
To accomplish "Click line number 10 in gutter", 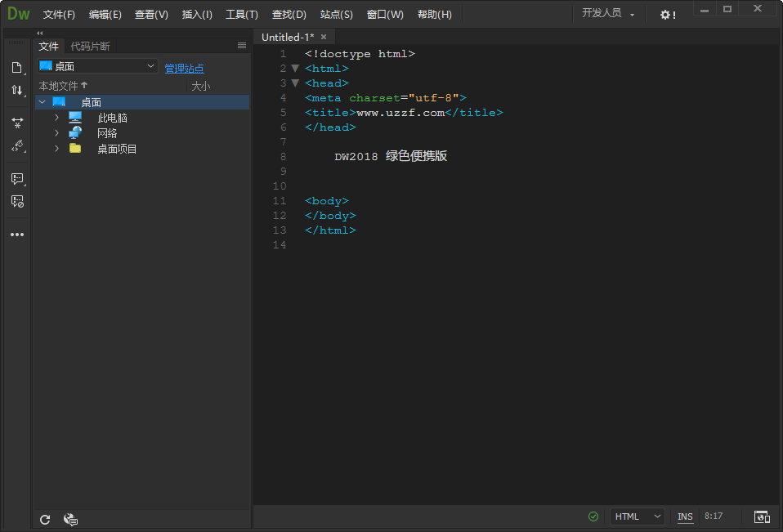I will [x=280, y=186].
